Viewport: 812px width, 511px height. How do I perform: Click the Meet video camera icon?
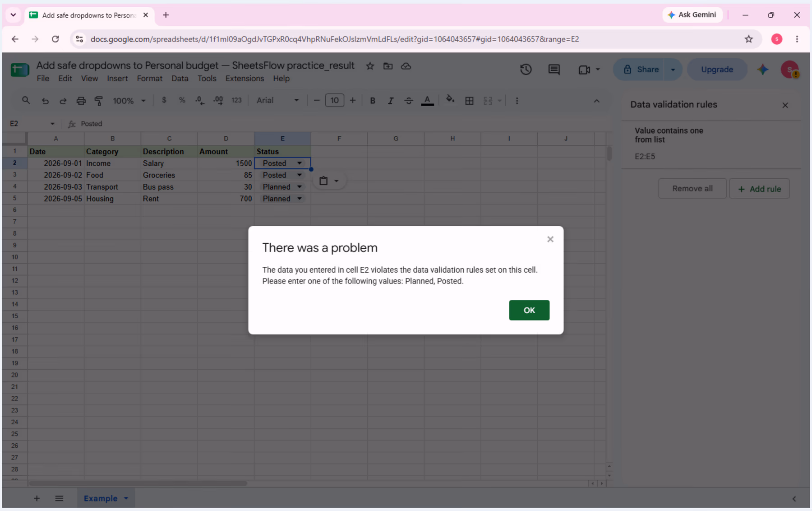coord(584,70)
